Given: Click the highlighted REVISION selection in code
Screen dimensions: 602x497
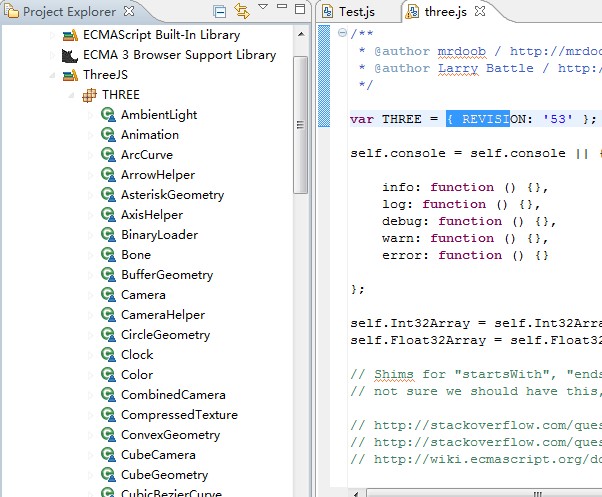Looking at the screenshot, I should [x=478, y=119].
